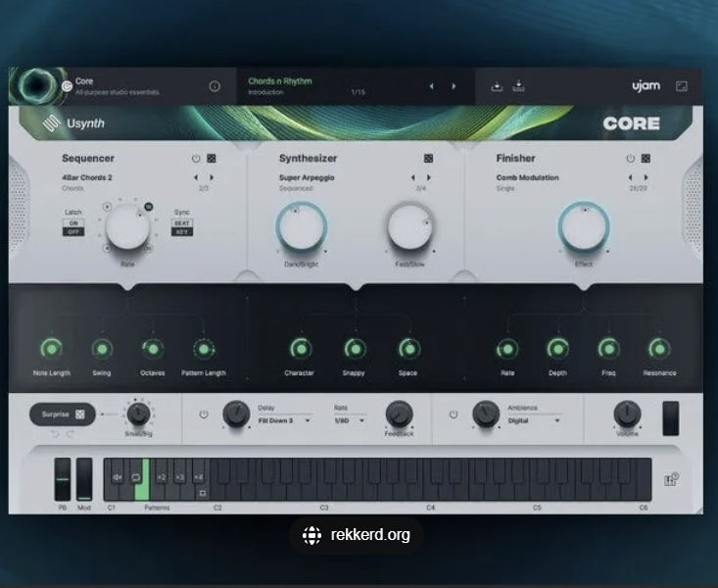This screenshot has width=718, height=588.
Task: Redo the surprise change
Action: click(71, 434)
